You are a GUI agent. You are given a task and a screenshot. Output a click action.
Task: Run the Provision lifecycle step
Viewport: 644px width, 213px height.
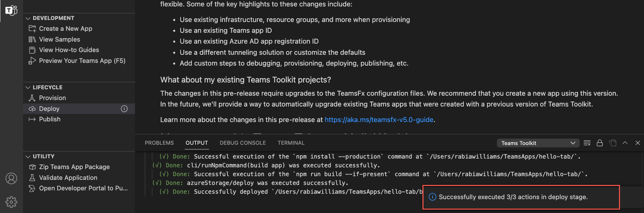click(x=52, y=98)
